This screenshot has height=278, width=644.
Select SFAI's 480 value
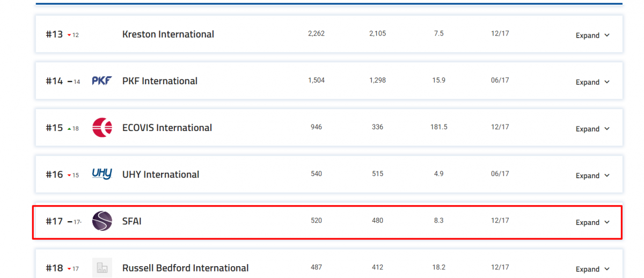pos(377,220)
